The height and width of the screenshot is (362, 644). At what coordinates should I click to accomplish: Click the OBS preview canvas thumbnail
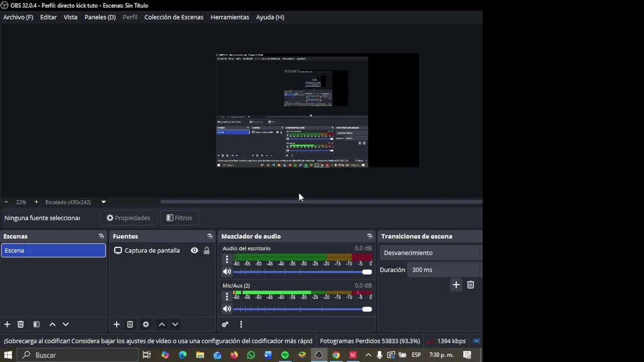coord(317,110)
